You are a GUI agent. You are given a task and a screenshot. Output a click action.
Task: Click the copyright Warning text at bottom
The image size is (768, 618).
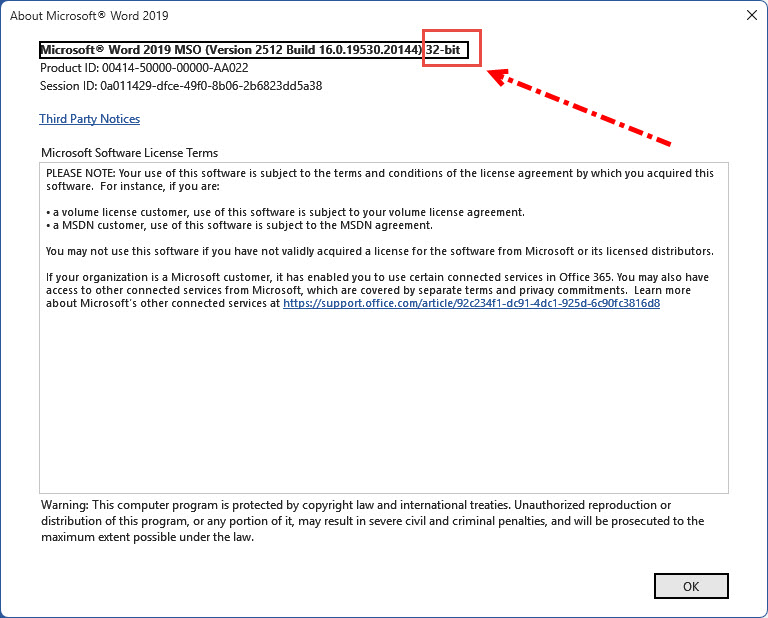(x=372, y=520)
